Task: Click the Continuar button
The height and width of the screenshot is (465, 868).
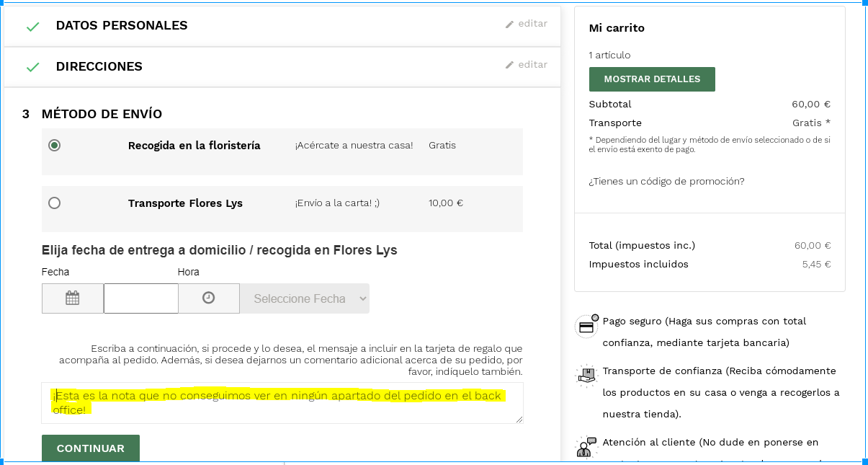Action: tap(91, 448)
